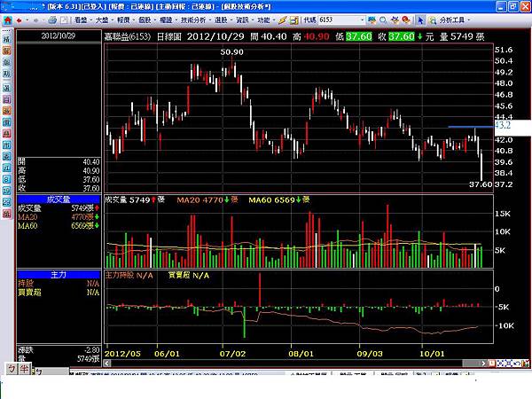Click the 期 sidebar icon
Viewport: 532px width, 399px height.
pyautogui.click(x=7, y=74)
